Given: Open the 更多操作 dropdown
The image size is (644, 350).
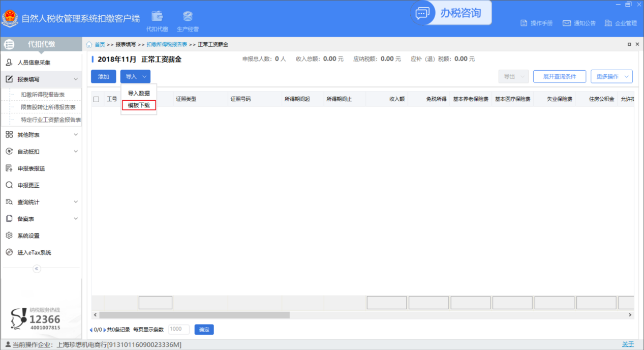Looking at the screenshot, I should point(611,76).
